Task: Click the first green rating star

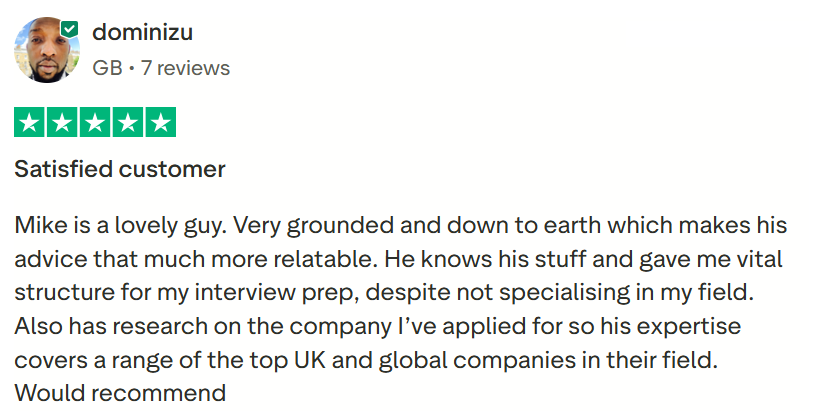Action: [x=30, y=122]
